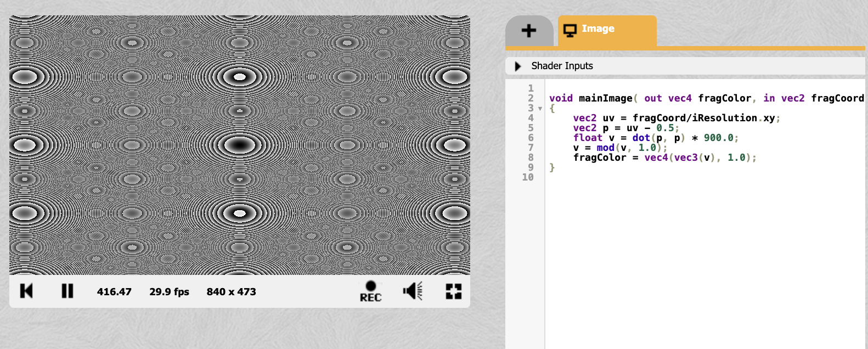Pause the shader playback
The height and width of the screenshot is (349, 868).
coord(67,291)
